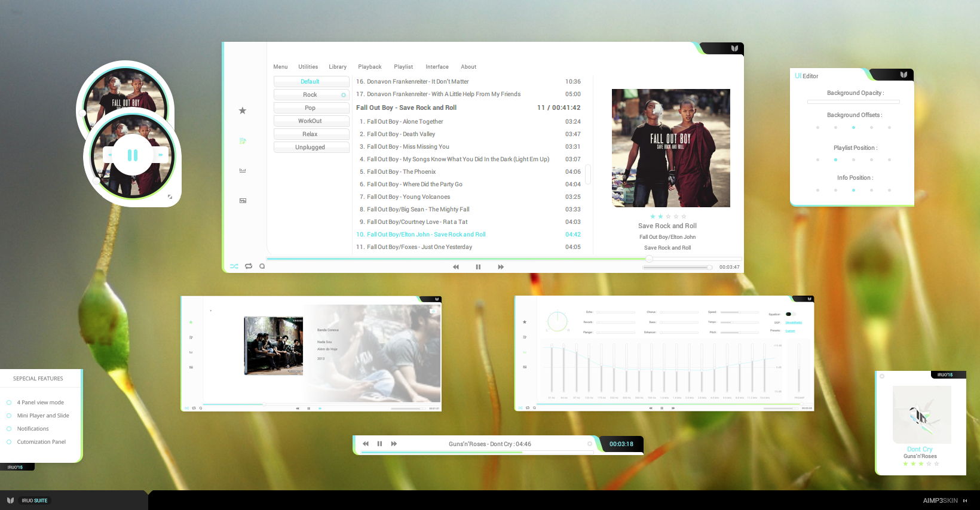Click the logo icon in the UI Editor header
This screenshot has height=510, width=980.
[904, 75]
